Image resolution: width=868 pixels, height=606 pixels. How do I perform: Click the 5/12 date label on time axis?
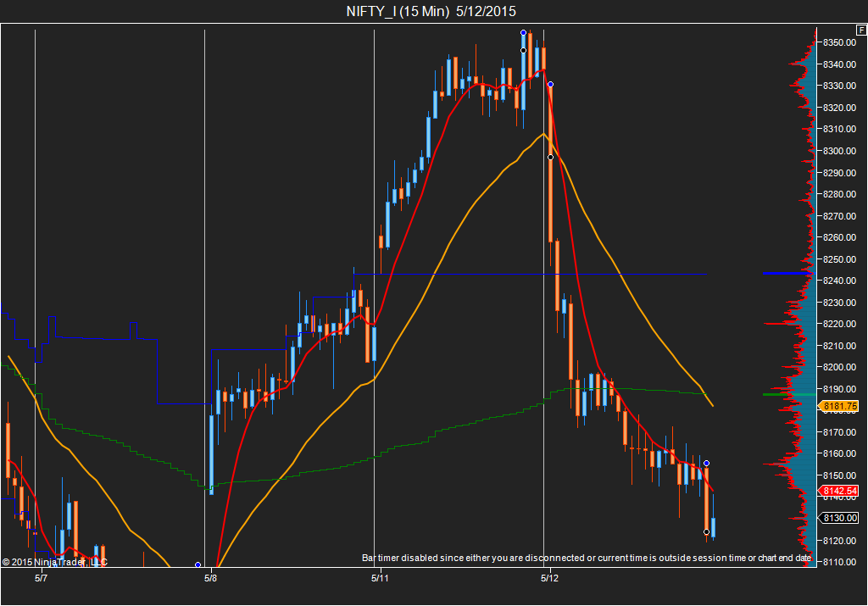549,578
